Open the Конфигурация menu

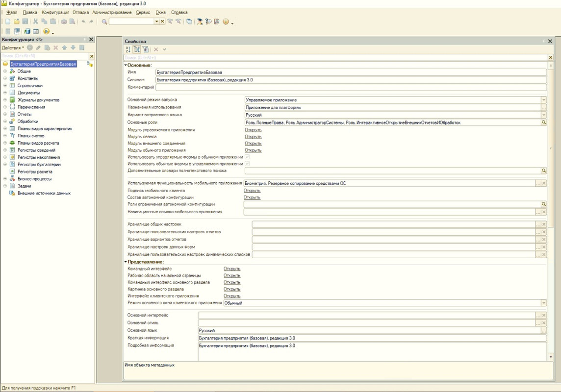point(55,13)
